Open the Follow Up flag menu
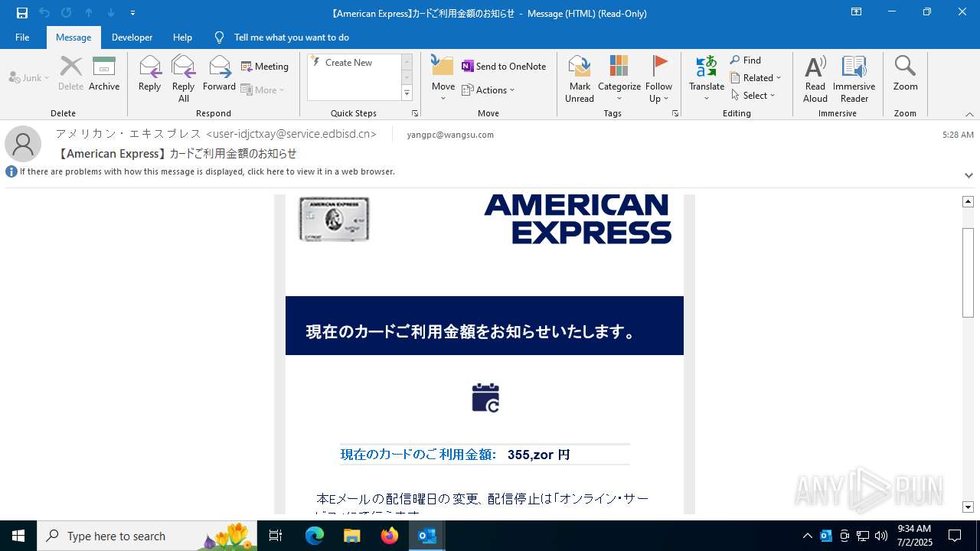 click(x=658, y=79)
